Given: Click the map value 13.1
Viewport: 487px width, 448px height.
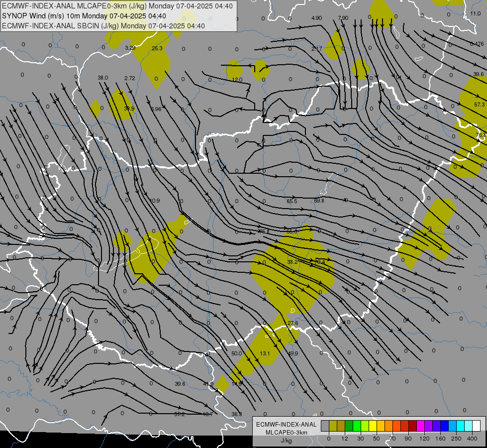Looking at the screenshot, I should [x=265, y=353].
